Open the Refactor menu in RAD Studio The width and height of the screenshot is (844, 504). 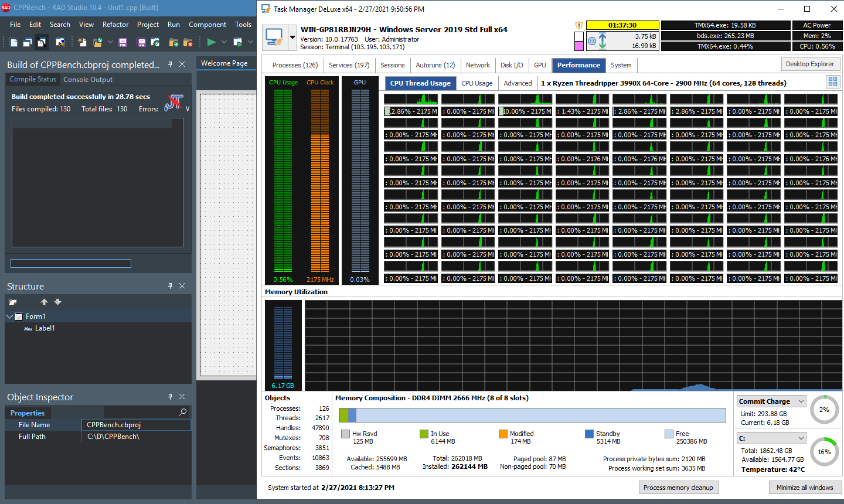pyautogui.click(x=115, y=25)
